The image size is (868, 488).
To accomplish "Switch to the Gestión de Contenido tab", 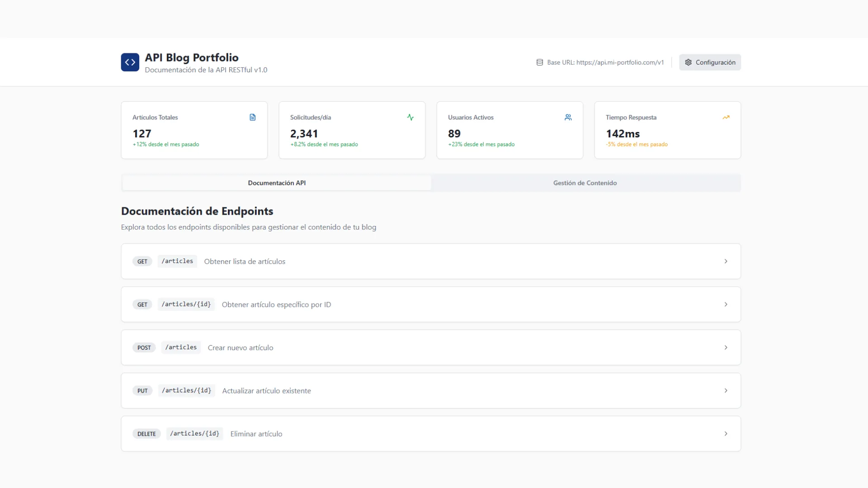I will point(585,183).
